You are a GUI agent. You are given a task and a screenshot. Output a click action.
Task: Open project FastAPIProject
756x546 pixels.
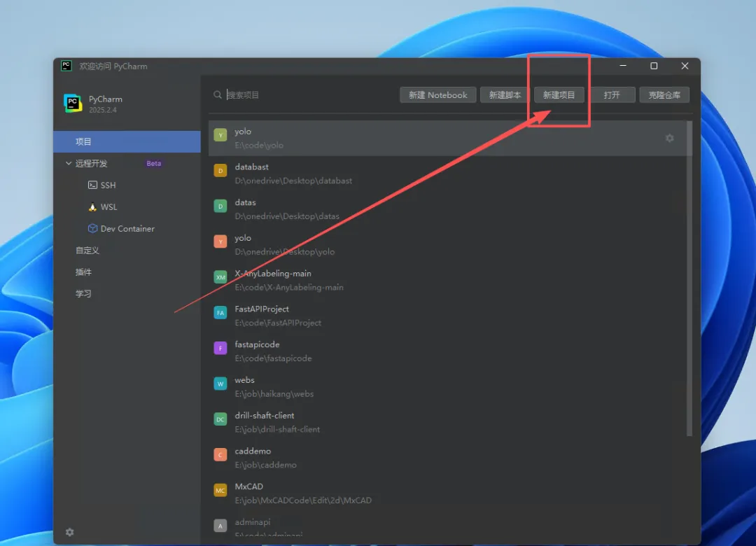coord(447,316)
